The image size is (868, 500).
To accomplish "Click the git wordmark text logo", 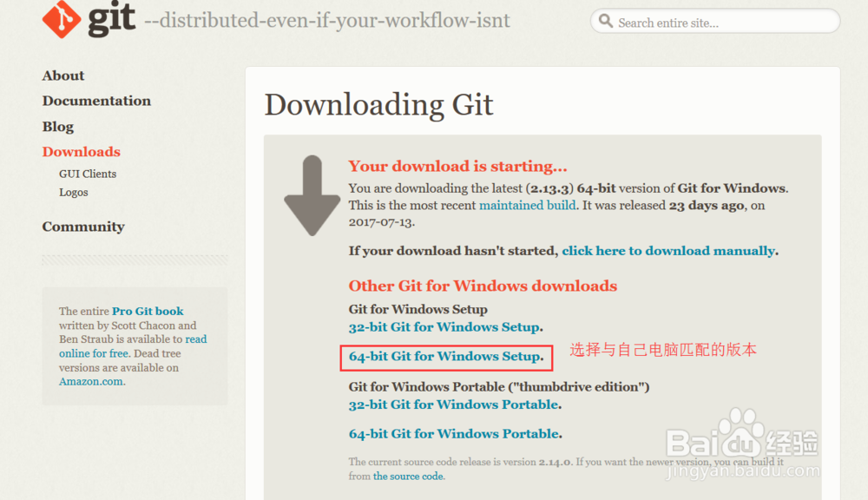I will pos(111,19).
